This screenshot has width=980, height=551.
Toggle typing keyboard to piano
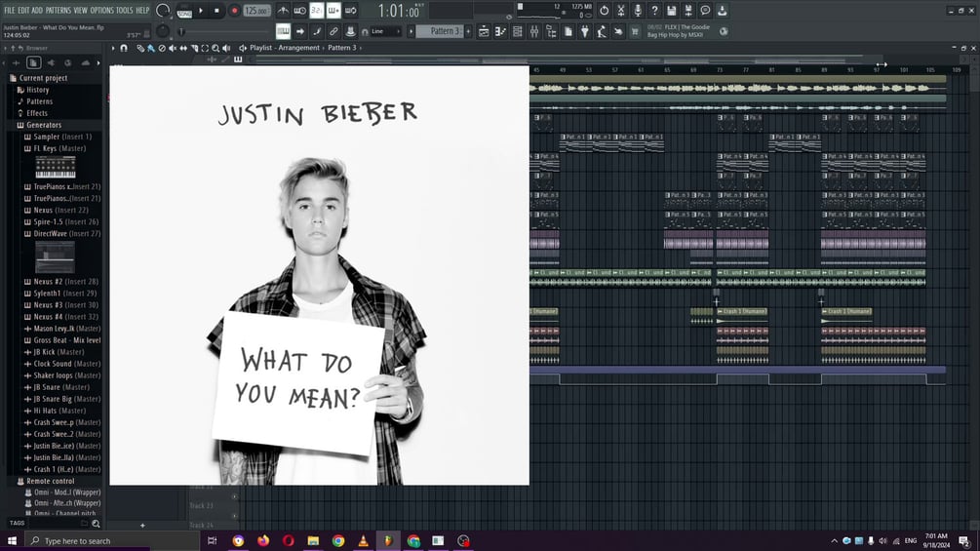283,31
